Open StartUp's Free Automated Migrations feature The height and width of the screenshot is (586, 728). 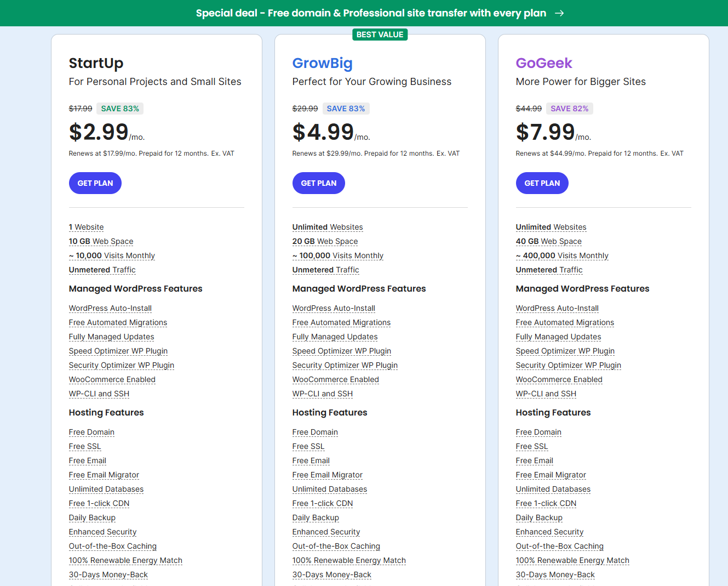[x=118, y=322]
